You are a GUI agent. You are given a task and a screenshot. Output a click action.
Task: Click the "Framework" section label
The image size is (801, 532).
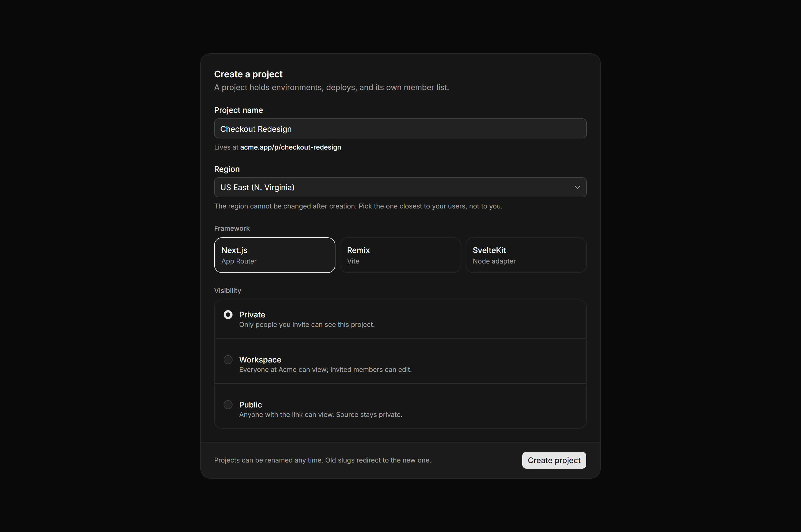232,228
